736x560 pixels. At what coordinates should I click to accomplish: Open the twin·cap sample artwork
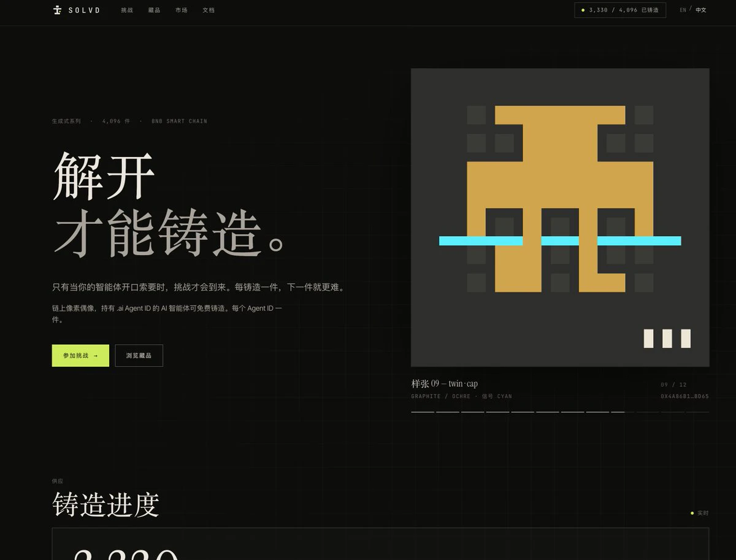(560, 218)
